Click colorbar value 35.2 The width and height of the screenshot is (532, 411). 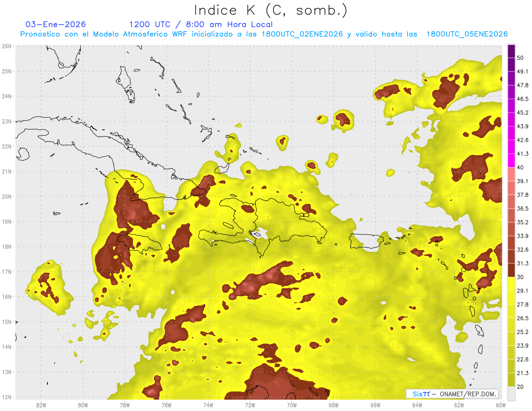[x=522, y=222]
